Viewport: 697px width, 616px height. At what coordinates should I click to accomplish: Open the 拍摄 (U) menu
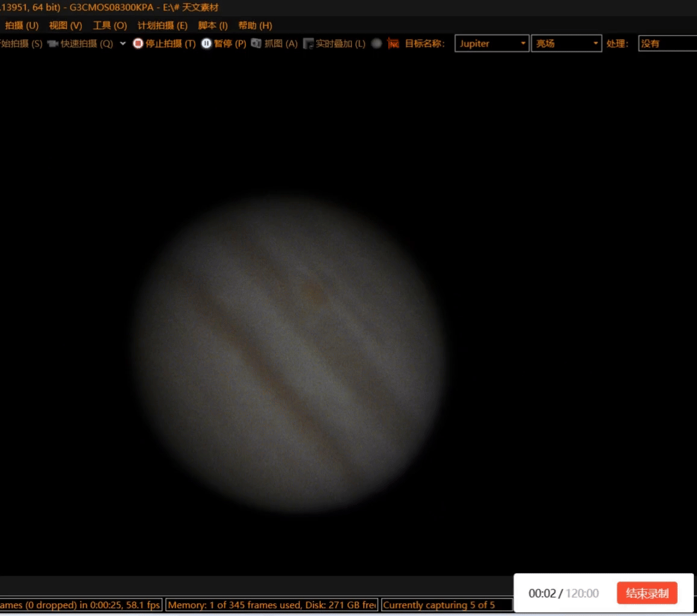tap(21, 25)
